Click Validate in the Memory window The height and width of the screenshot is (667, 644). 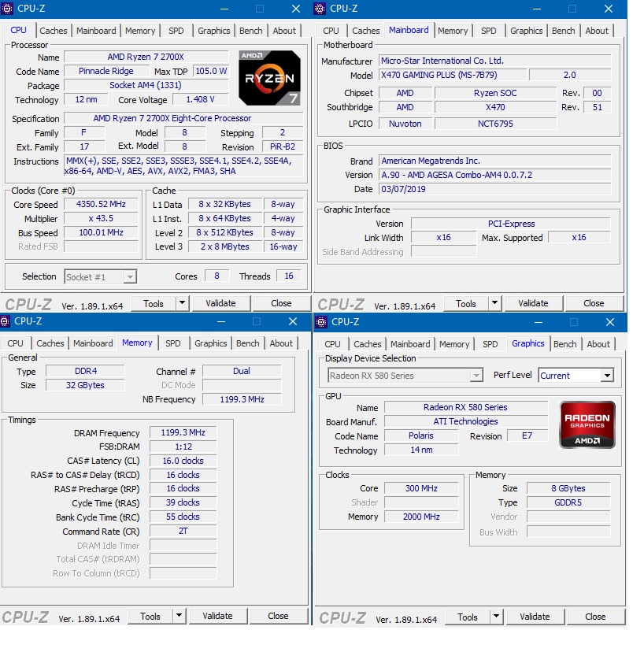(x=217, y=616)
